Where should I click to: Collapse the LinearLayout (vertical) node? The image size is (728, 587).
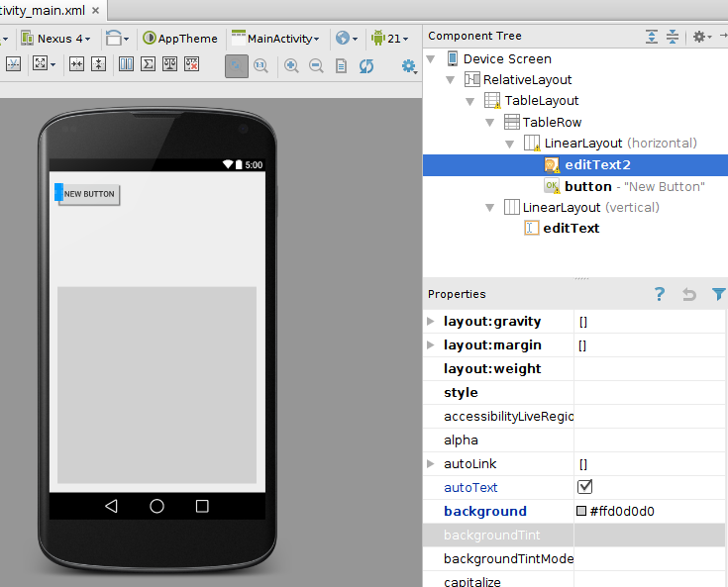[x=490, y=208]
